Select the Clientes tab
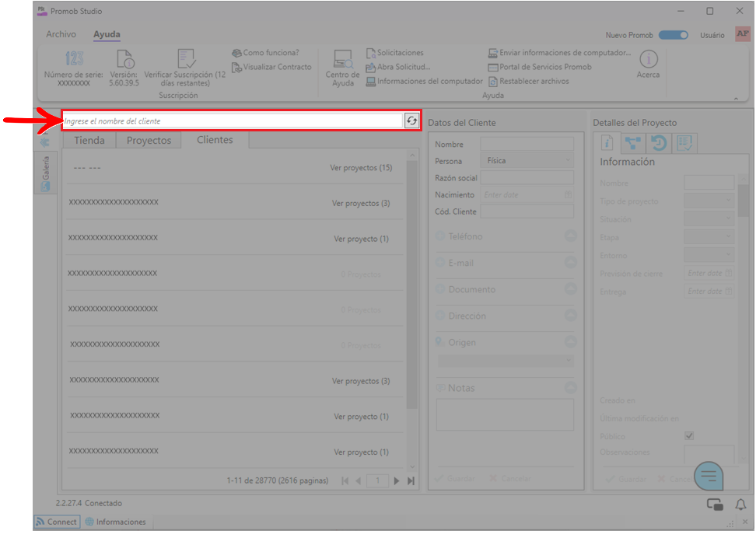 (215, 140)
